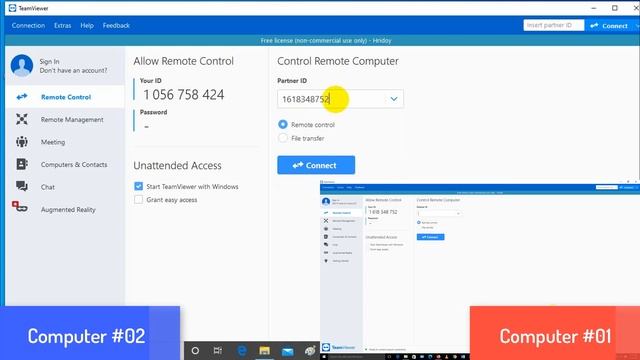Screen dimensions: 640x360
Task: Click the Password dash value under Password
Action: (x=147, y=127)
